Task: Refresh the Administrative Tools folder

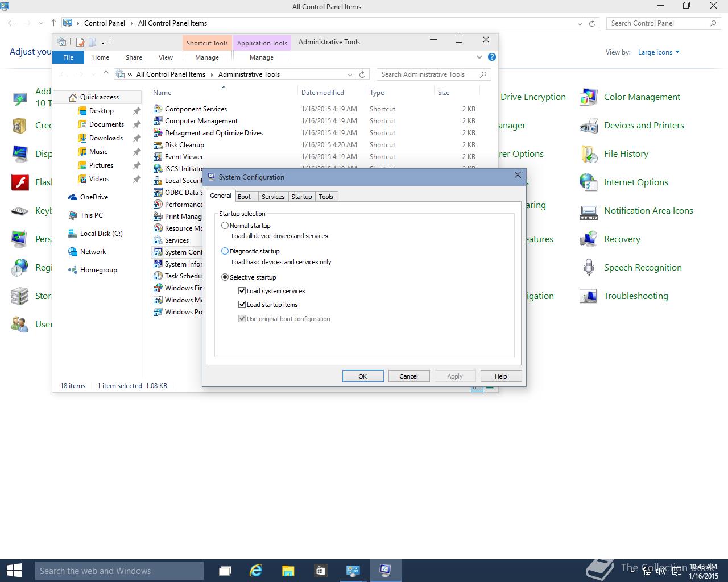Action: point(362,74)
